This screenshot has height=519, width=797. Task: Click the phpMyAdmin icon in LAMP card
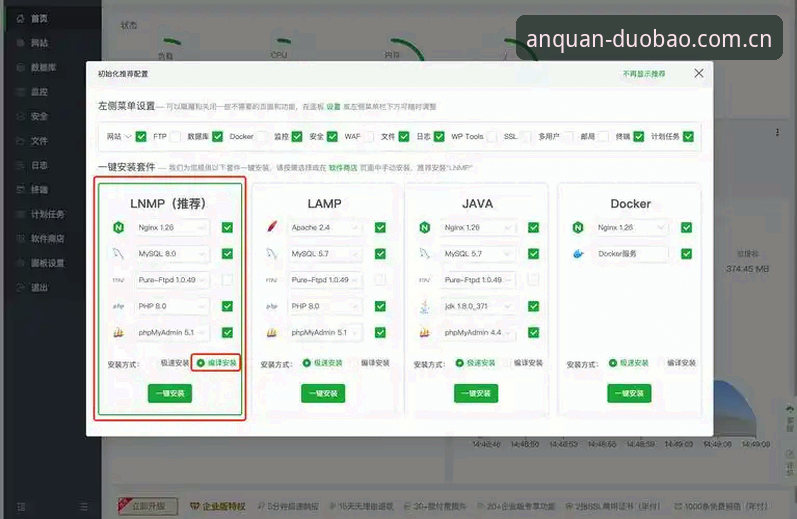[272, 332]
